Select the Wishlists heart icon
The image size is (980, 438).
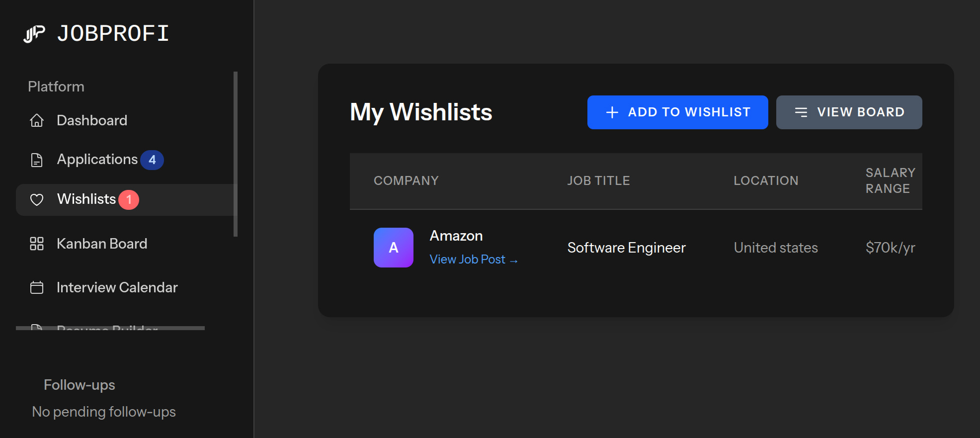pyautogui.click(x=37, y=199)
